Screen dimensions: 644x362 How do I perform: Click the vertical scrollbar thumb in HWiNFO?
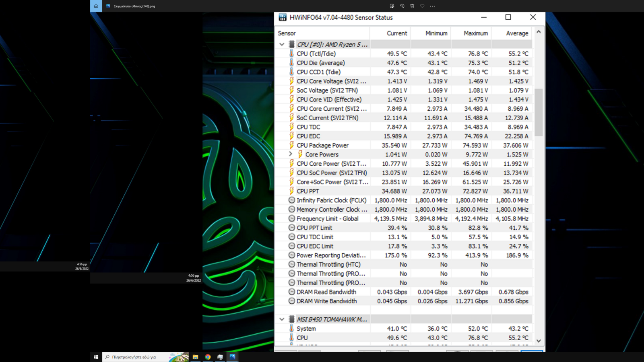(539, 113)
